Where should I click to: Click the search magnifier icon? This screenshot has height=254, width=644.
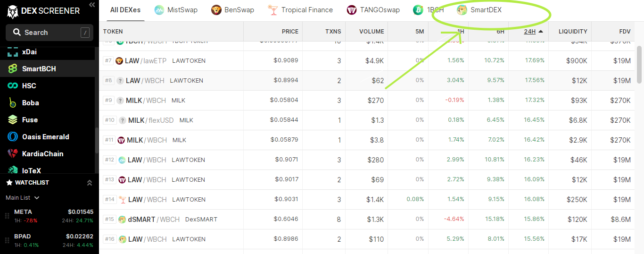pos(17,33)
